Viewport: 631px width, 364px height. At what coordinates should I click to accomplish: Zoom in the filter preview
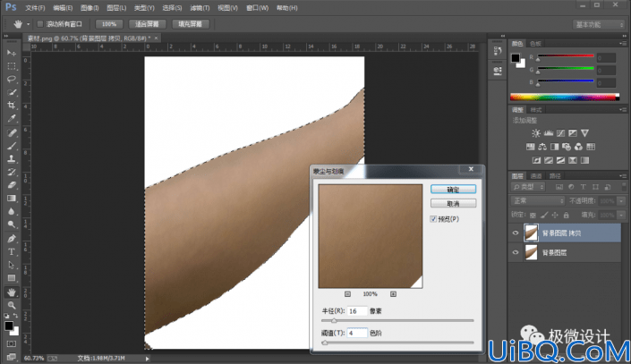(393, 294)
